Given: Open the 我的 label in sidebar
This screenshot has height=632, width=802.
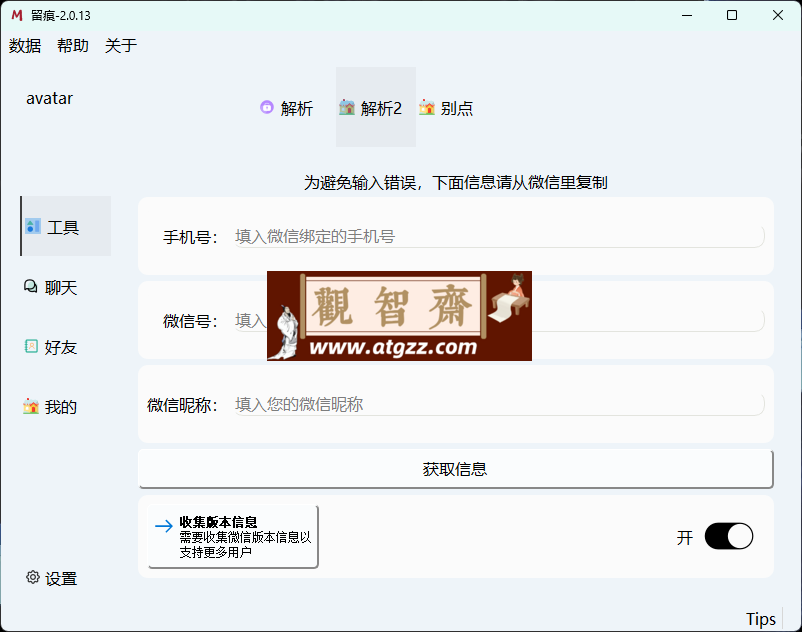Looking at the screenshot, I should 61,407.
